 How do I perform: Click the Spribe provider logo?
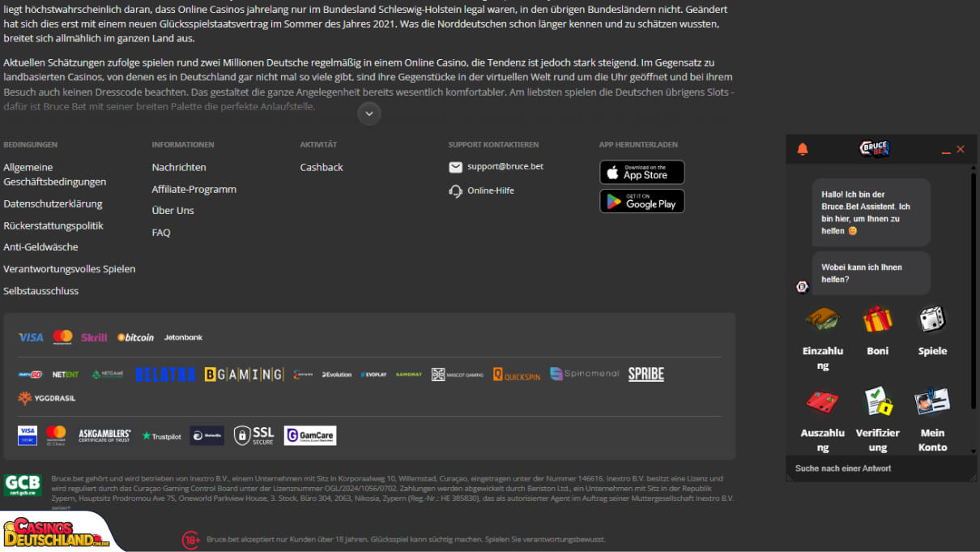tap(646, 374)
